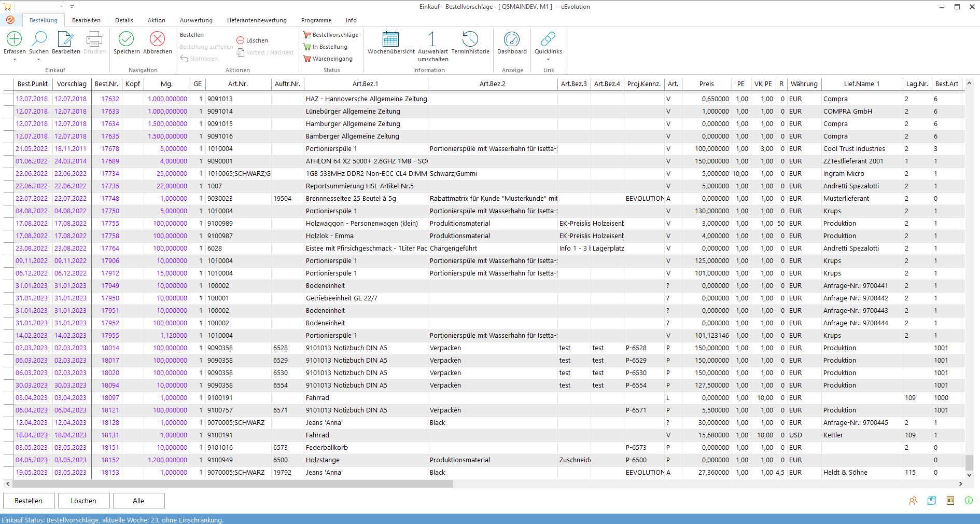The height and width of the screenshot is (524, 980).
Task: Click the Stornieren action
Action: click(x=199, y=59)
